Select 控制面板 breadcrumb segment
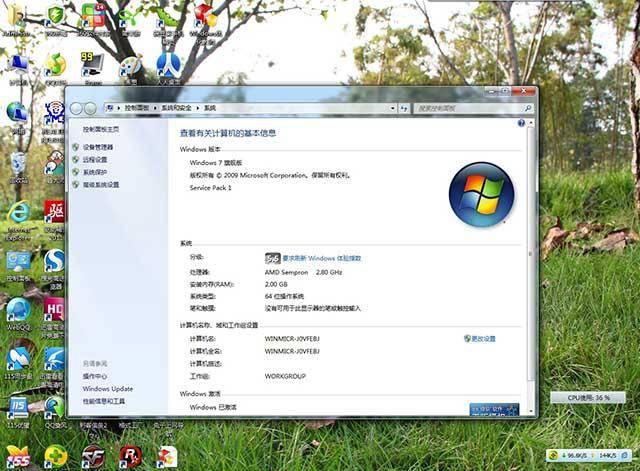Viewport: 640px width, 471px height. click(x=137, y=108)
